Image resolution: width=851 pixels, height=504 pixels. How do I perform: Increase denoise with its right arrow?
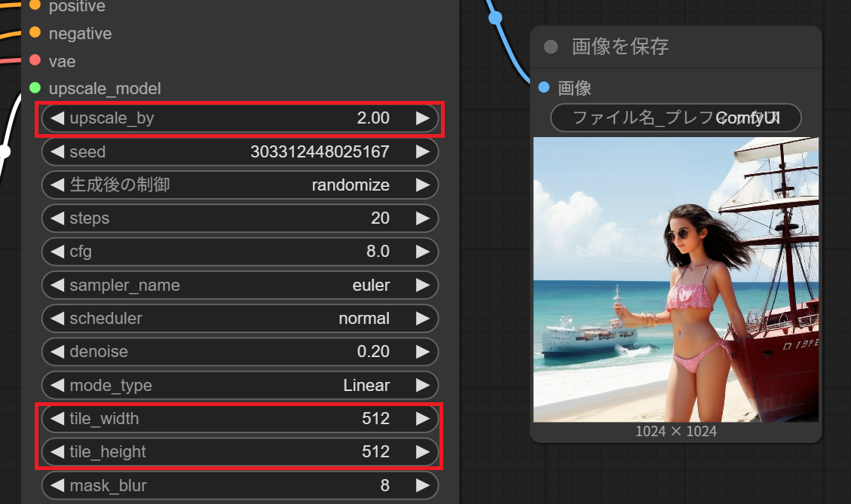[x=422, y=352]
